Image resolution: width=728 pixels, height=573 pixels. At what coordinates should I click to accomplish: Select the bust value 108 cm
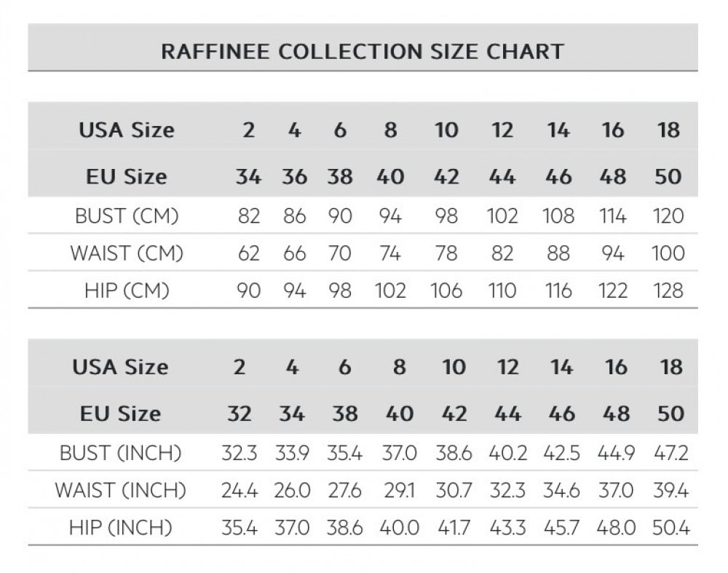click(x=558, y=216)
